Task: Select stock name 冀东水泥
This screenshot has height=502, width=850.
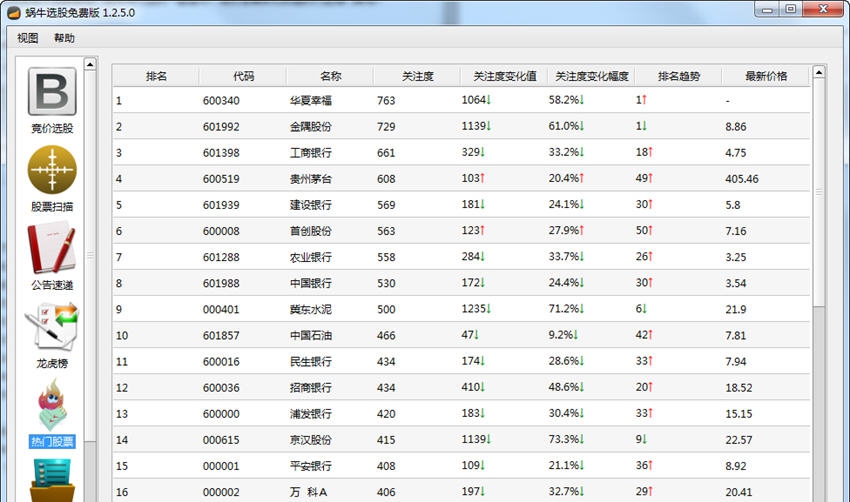Action: click(311, 309)
